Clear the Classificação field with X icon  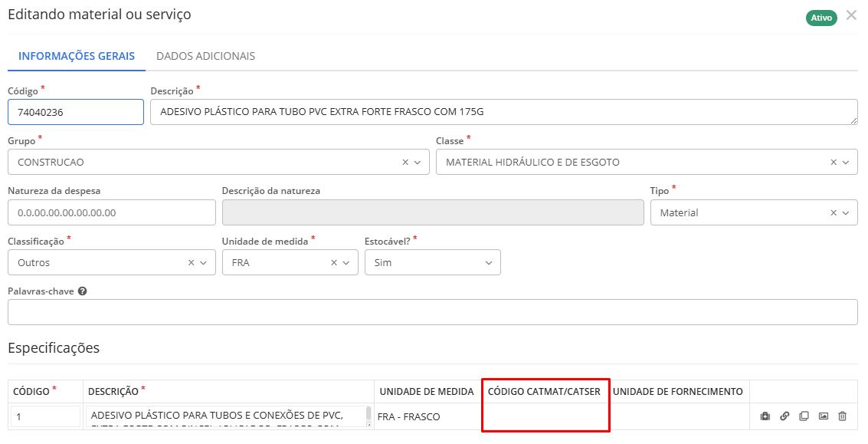[x=191, y=262]
